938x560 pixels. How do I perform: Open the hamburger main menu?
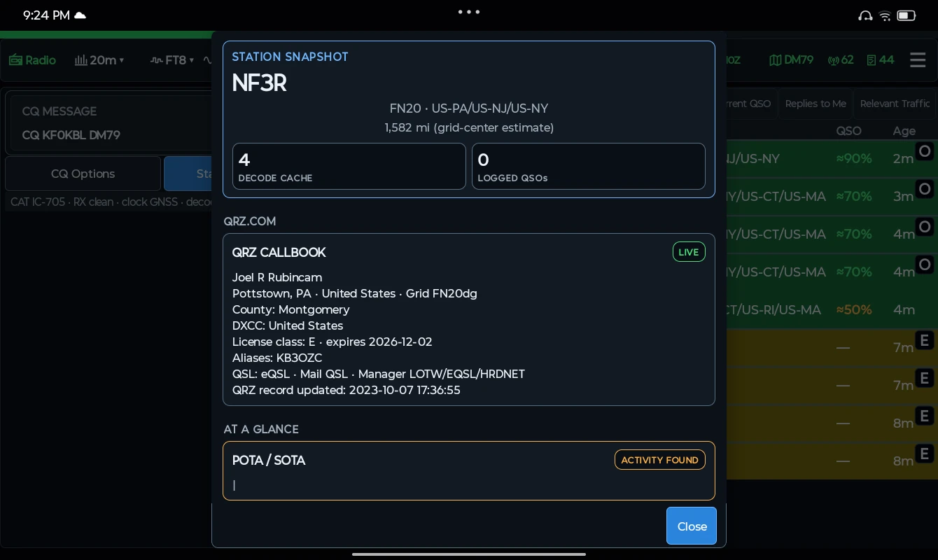click(918, 60)
